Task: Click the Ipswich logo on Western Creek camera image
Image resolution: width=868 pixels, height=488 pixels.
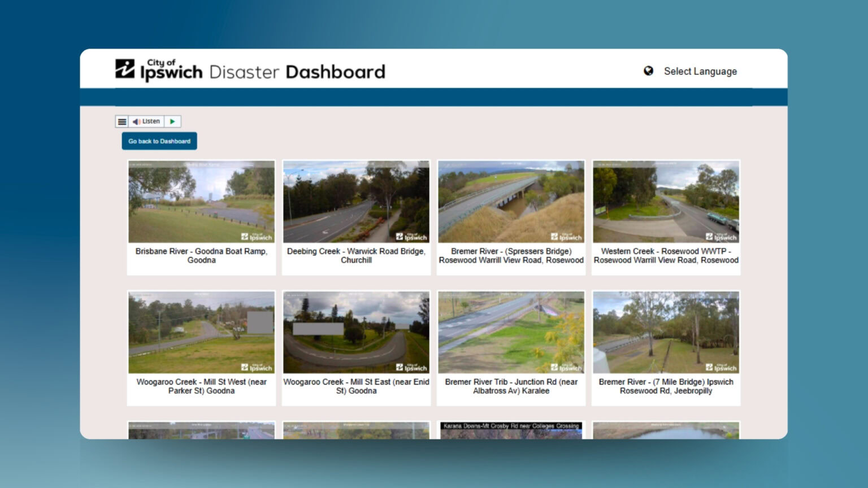Action: coord(722,237)
